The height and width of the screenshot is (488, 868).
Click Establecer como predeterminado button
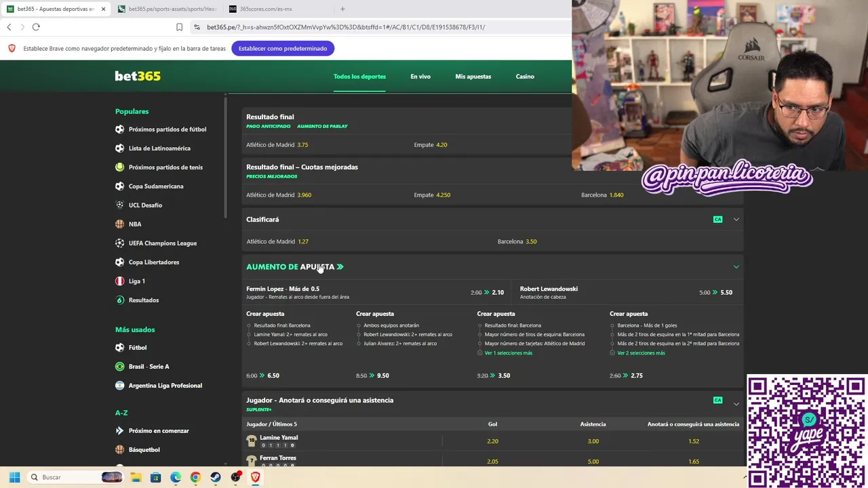point(283,48)
